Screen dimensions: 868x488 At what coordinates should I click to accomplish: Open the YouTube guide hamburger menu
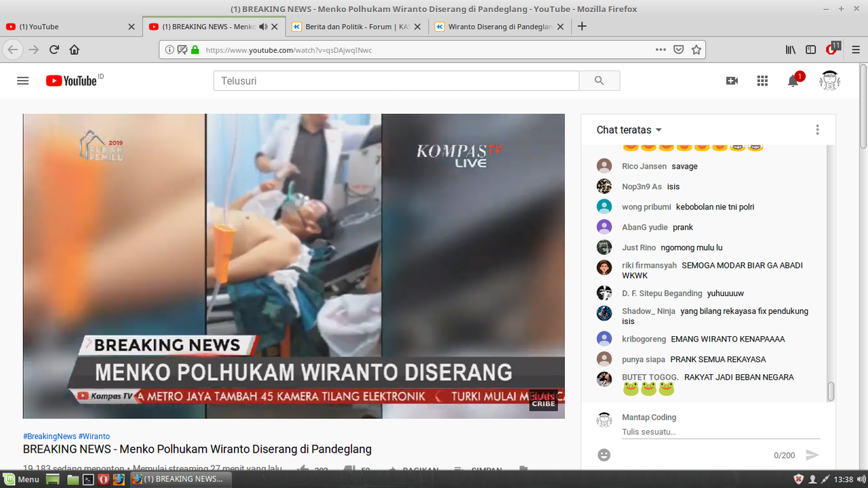coord(22,80)
